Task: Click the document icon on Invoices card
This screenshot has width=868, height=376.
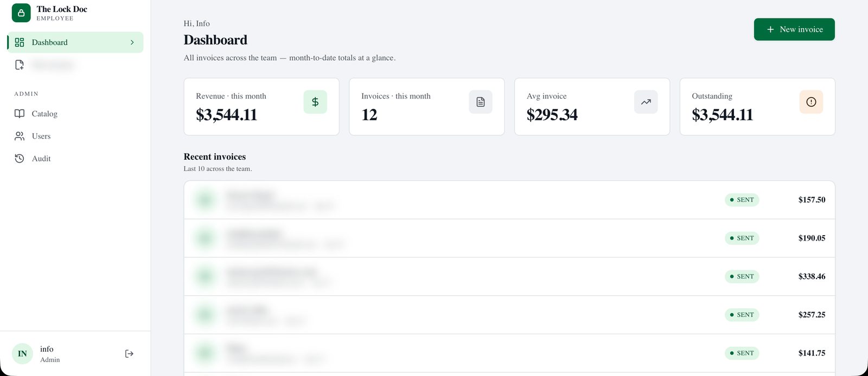Action: click(481, 102)
